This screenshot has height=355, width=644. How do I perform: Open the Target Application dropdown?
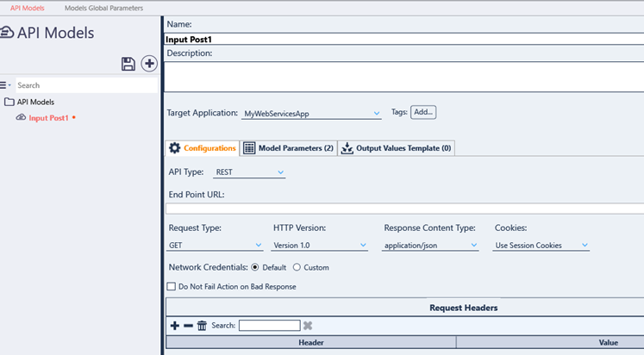pos(311,114)
